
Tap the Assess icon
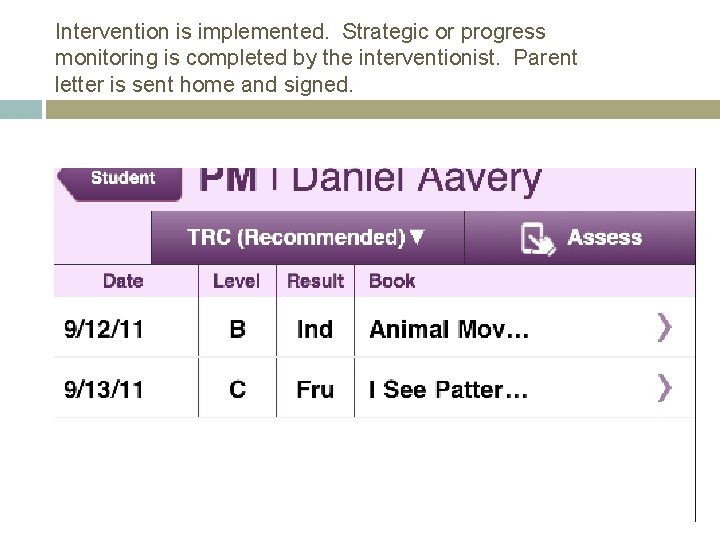(538, 239)
